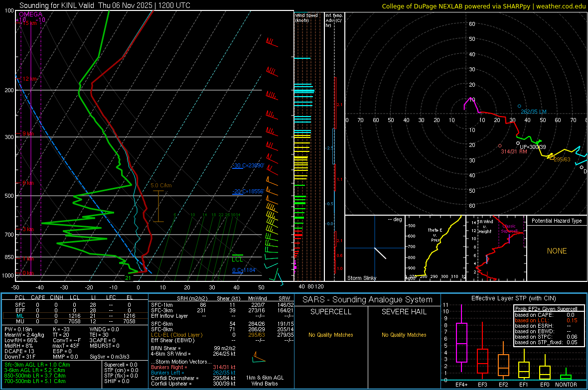Click the red 'Bunkers Right =' row
The width and height of the screenshot is (588, 390).
pyautogui.click(x=193, y=367)
